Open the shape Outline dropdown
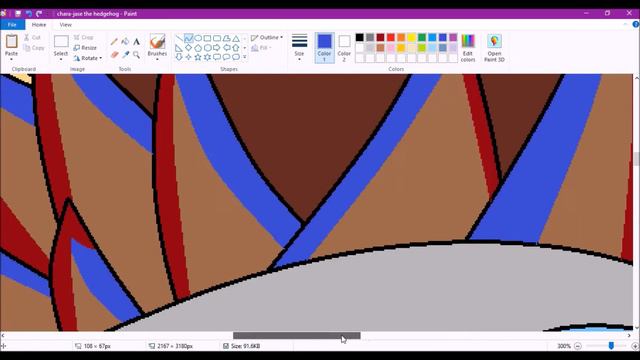 267,38
